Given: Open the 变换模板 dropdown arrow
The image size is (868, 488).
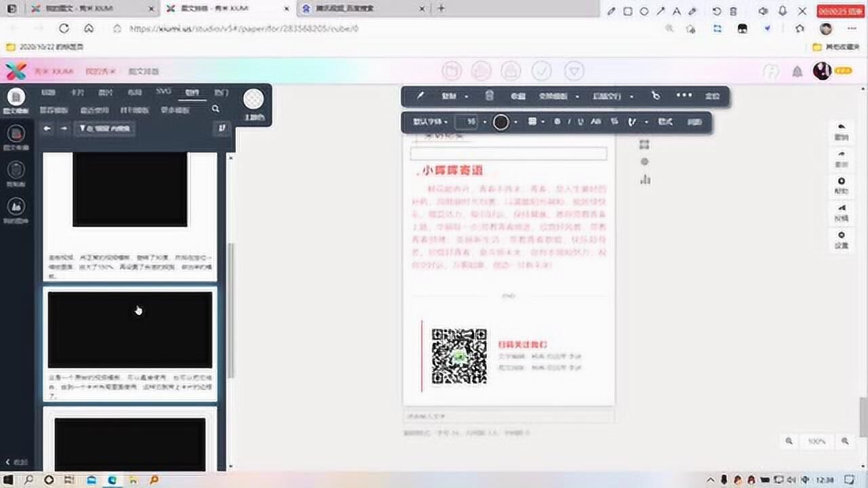Looking at the screenshot, I should pos(577,96).
